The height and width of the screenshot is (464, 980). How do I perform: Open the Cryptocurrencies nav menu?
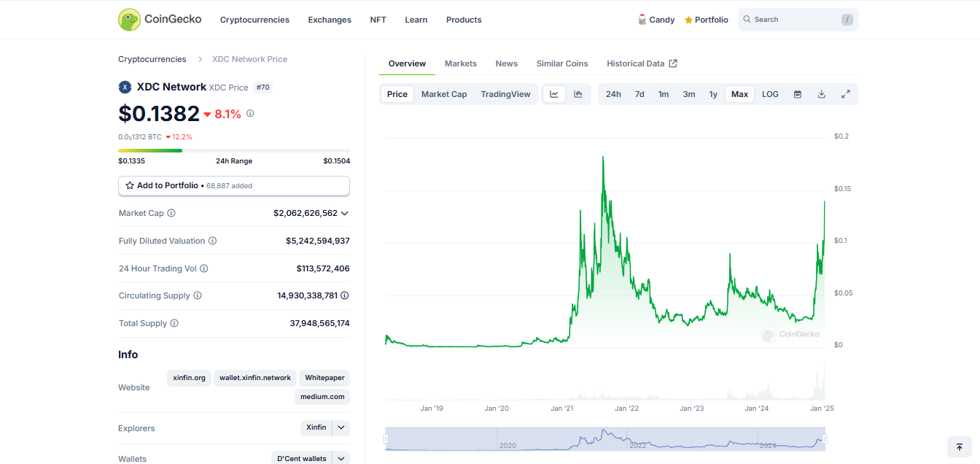254,20
